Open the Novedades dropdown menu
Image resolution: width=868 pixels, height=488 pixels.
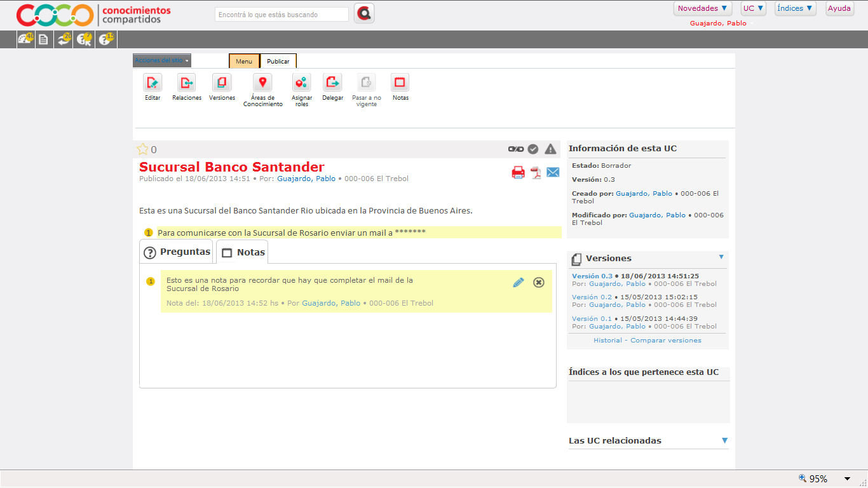tap(703, 8)
